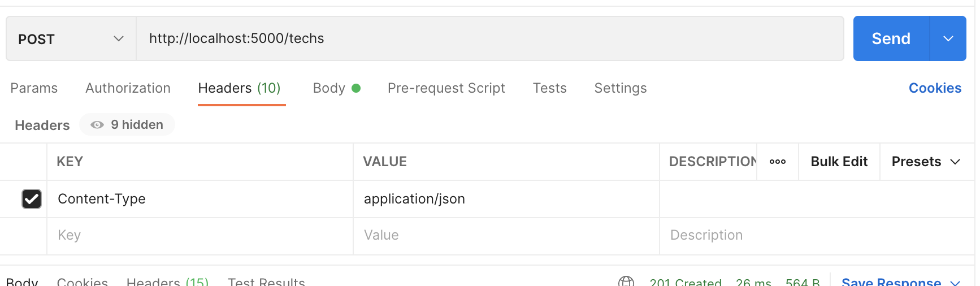Uncheck the Content-Type header checkbox

(32, 199)
